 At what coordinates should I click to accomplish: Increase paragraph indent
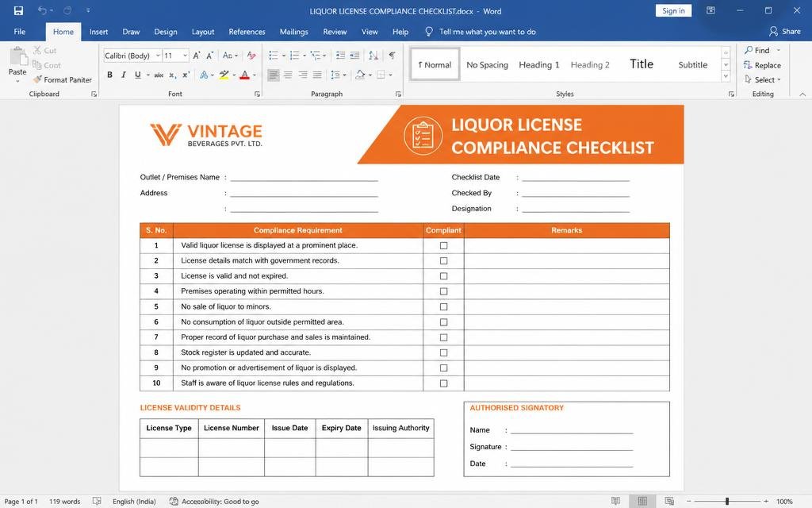[354, 56]
